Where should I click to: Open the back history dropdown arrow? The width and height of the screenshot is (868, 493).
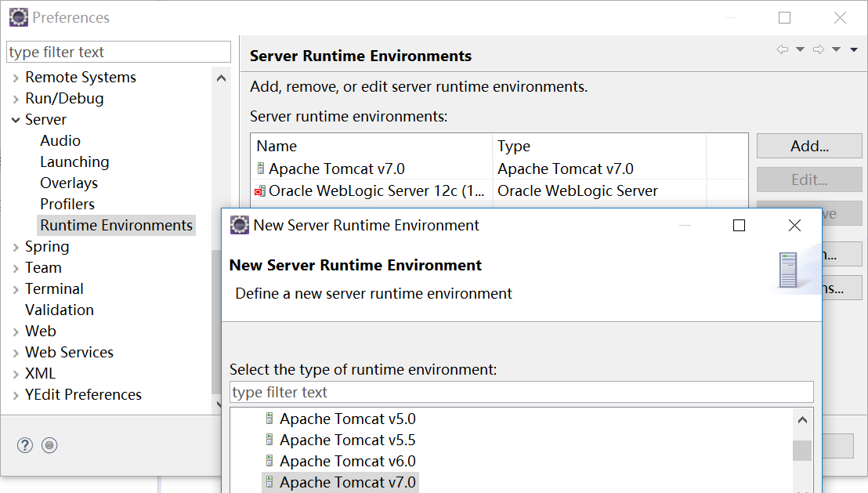800,49
